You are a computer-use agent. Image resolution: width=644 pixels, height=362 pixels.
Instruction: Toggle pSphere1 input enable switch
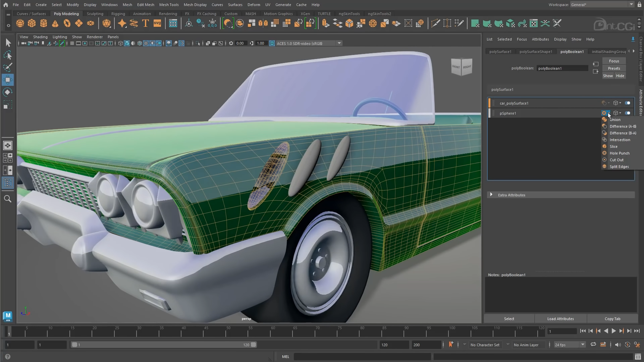(x=627, y=113)
